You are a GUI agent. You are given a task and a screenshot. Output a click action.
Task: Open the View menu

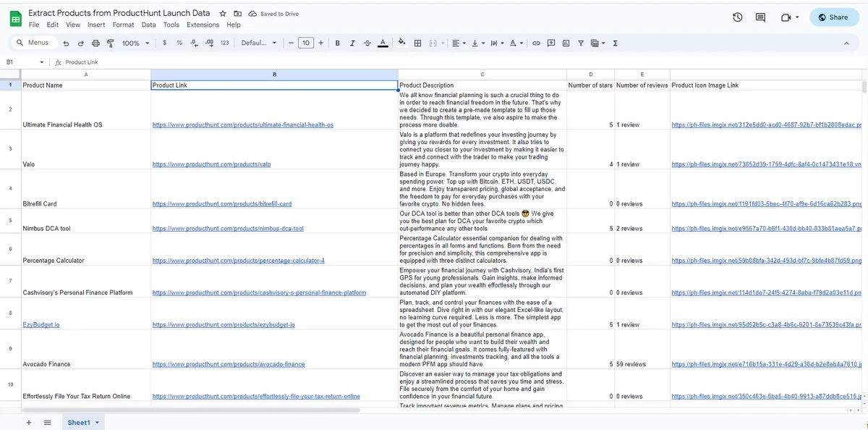pos(73,25)
